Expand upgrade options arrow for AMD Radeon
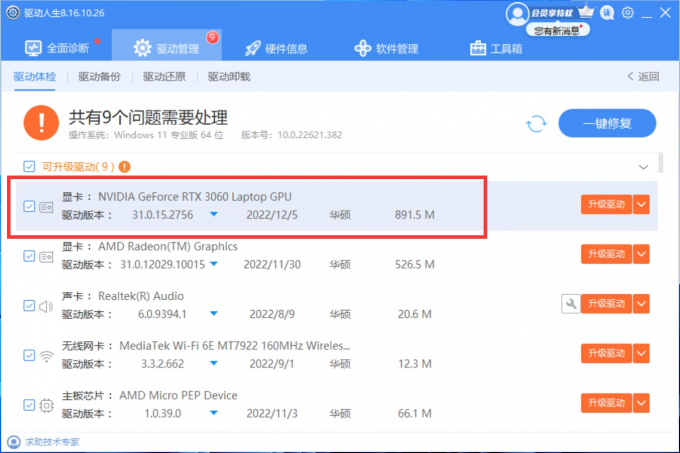The height and width of the screenshot is (453, 680). click(641, 254)
